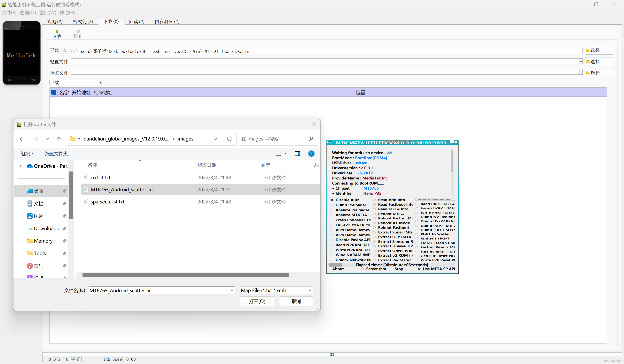Click the sparsecrclist.txt file icon
Screen dimensions: 624x364
pyautogui.click(x=86, y=202)
